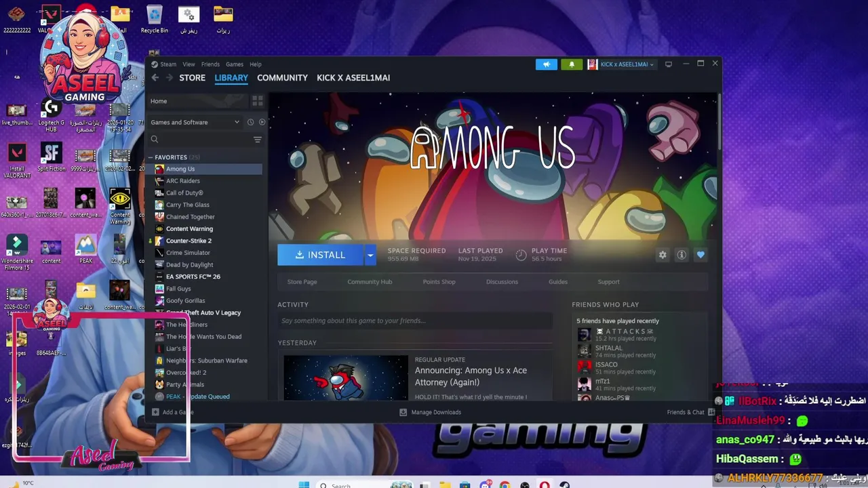Switch library to collections grid view

(x=257, y=101)
